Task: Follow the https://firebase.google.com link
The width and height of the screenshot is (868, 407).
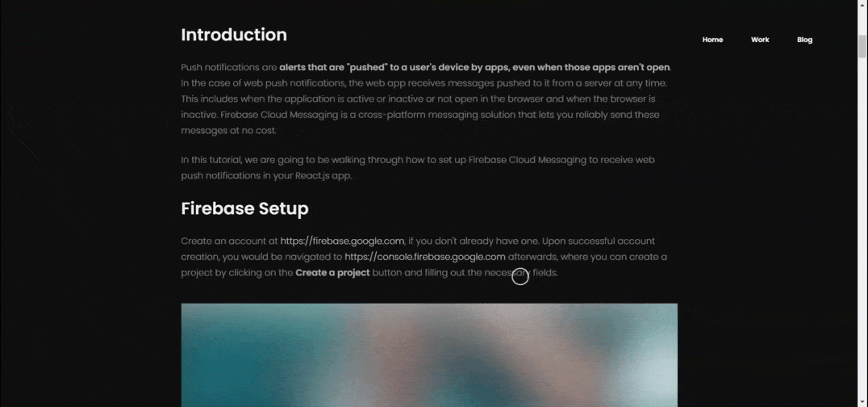Action: (x=342, y=241)
